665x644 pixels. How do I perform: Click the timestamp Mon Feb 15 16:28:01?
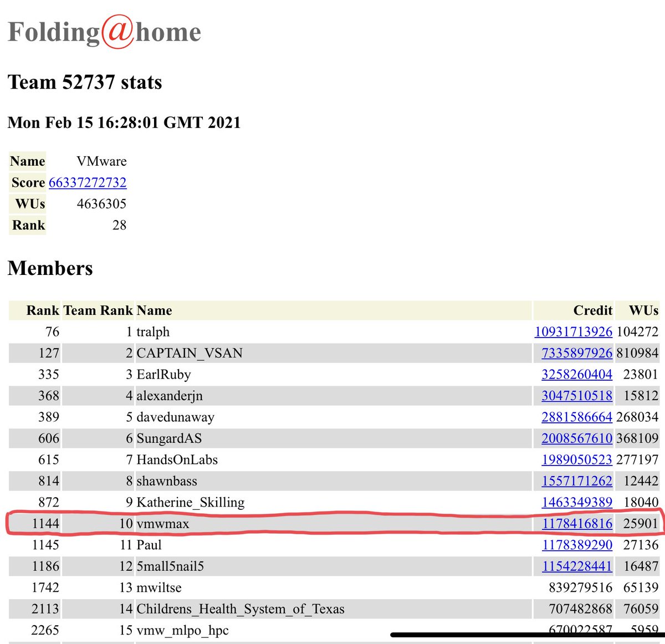click(x=124, y=122)
